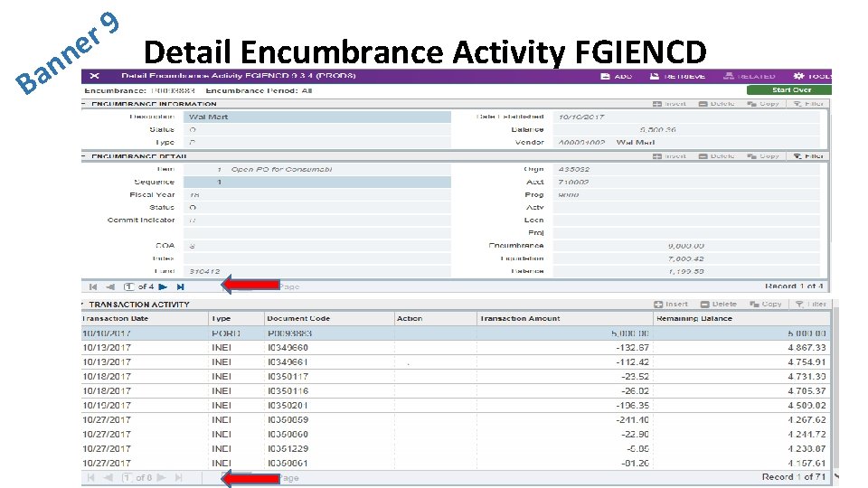Click Copy in Encumbrance Detail section
This screenshot has width=868, height=488.
point(763,156)
